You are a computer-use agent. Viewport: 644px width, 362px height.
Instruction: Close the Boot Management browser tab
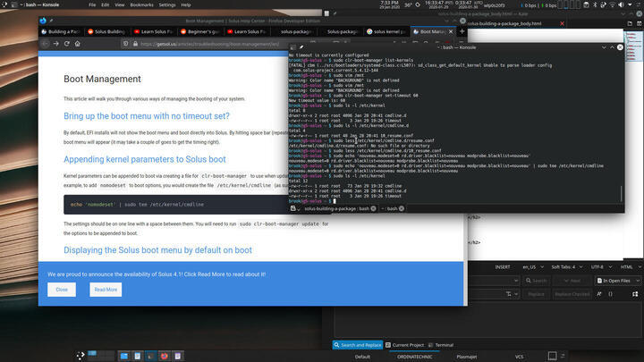[x=451, y=31]
